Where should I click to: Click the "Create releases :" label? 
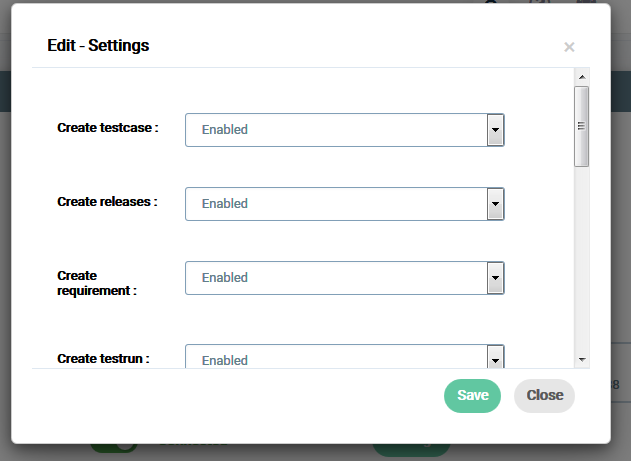tap(108, 201)
